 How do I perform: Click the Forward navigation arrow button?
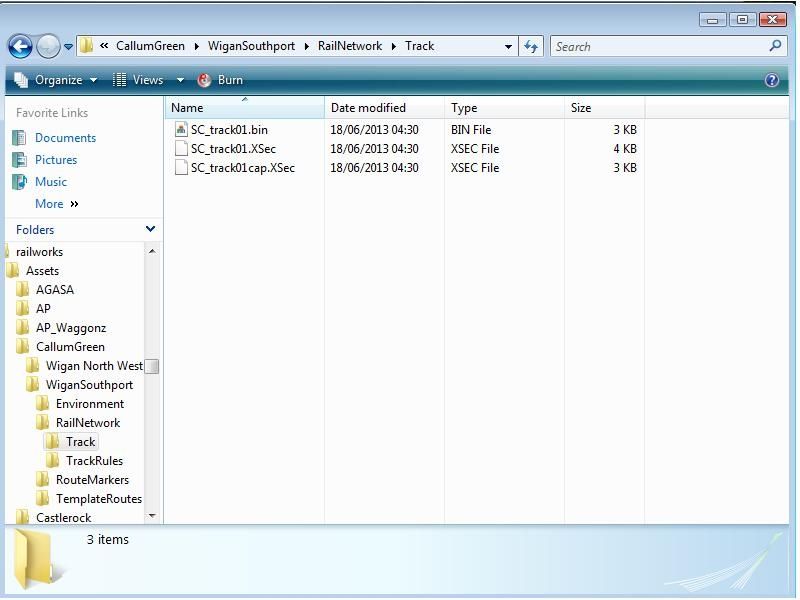(x=47, y=46)
